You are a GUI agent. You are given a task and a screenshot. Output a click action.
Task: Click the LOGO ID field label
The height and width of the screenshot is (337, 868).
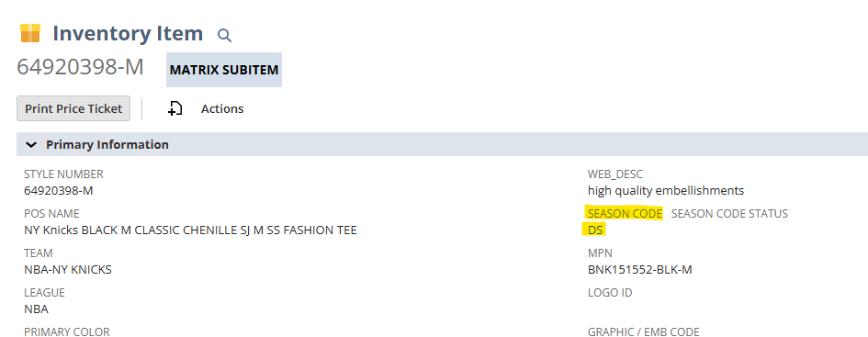tap(610, 293)
